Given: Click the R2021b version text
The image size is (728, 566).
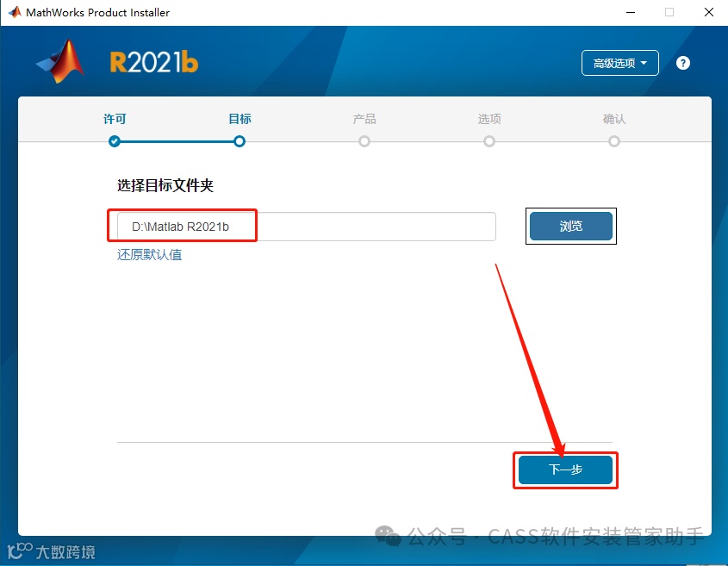Looking at the screenshot, I should tap(154, 62).
